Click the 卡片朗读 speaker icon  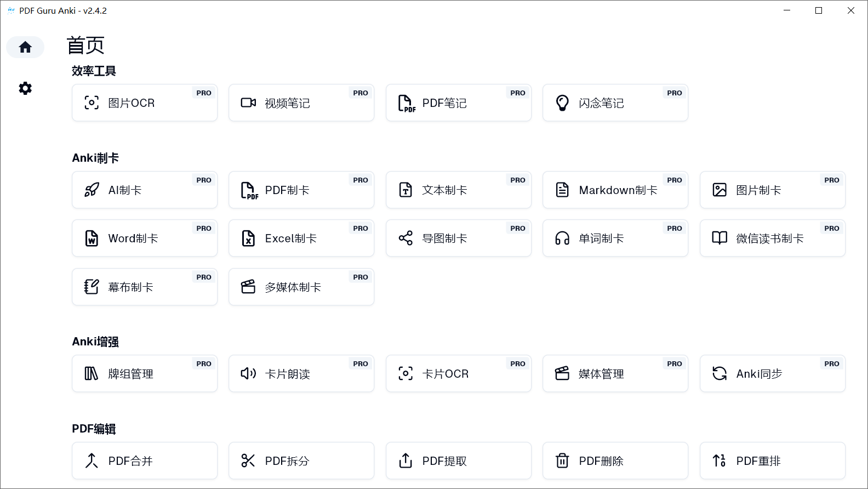click(248, 373)
